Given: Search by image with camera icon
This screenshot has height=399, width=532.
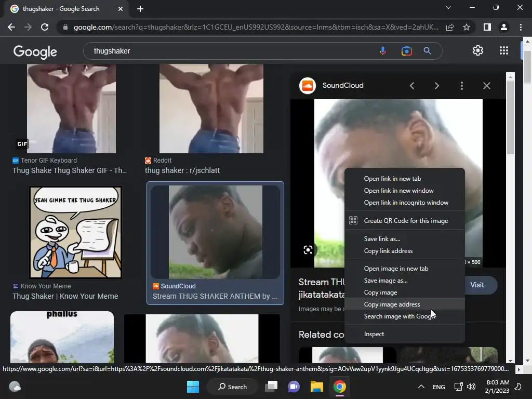Looking at the screenshot, I should point(406,51).
